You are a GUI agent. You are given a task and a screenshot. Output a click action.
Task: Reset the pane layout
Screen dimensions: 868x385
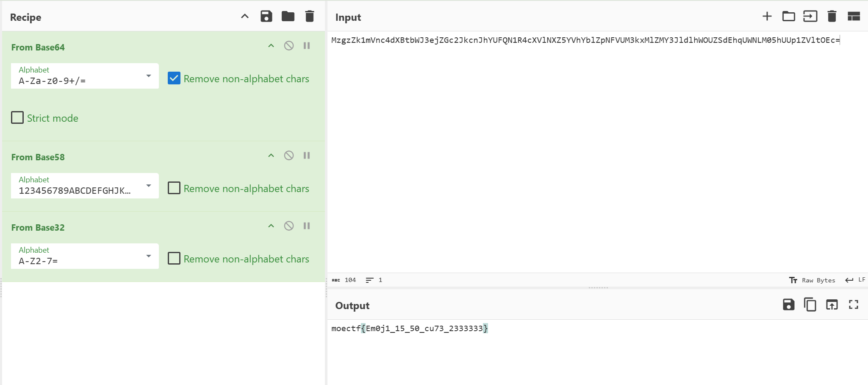tap(854, 17)
